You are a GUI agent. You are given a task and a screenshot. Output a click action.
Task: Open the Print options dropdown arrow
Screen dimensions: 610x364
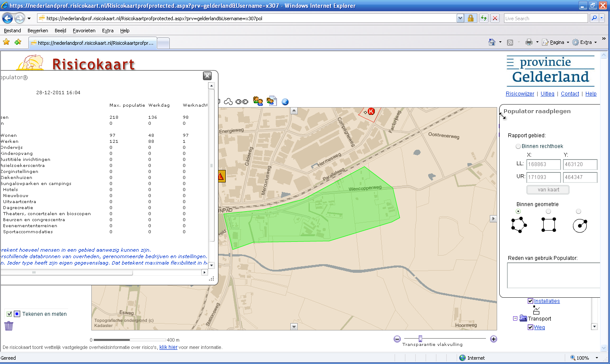537,42
